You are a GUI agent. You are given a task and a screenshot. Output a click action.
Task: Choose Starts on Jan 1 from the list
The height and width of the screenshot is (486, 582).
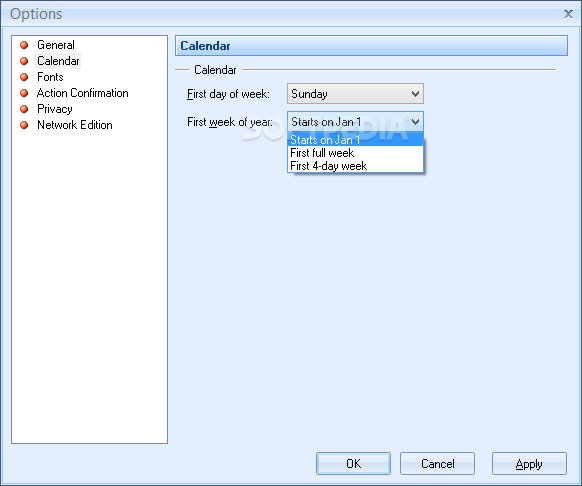click(355, 140)
